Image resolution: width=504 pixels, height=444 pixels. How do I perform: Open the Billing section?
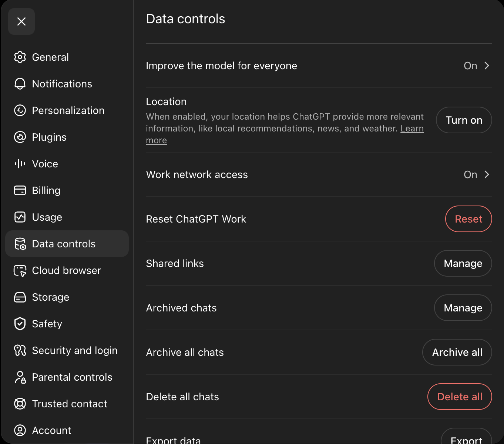[x=67, y=190]
